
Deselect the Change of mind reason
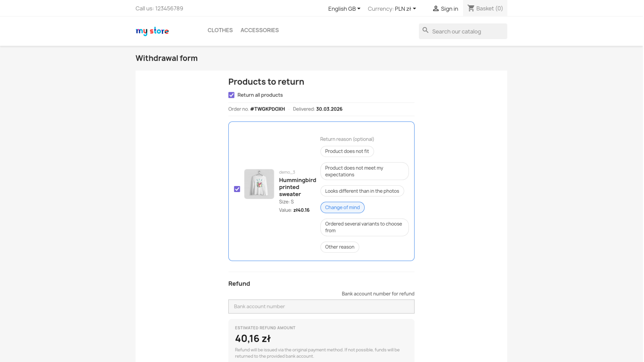(342, 207)
